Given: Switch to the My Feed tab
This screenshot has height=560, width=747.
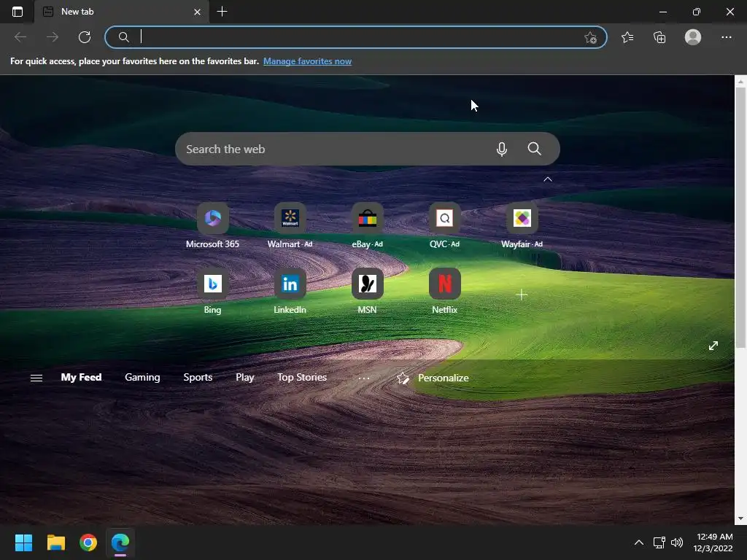Looking at the screenshot, I should coord(81,377).
